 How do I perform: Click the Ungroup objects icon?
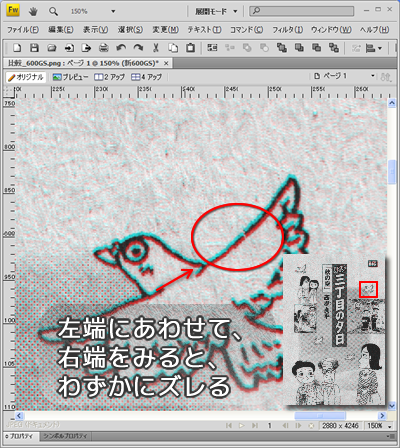(x=230, y=48)
